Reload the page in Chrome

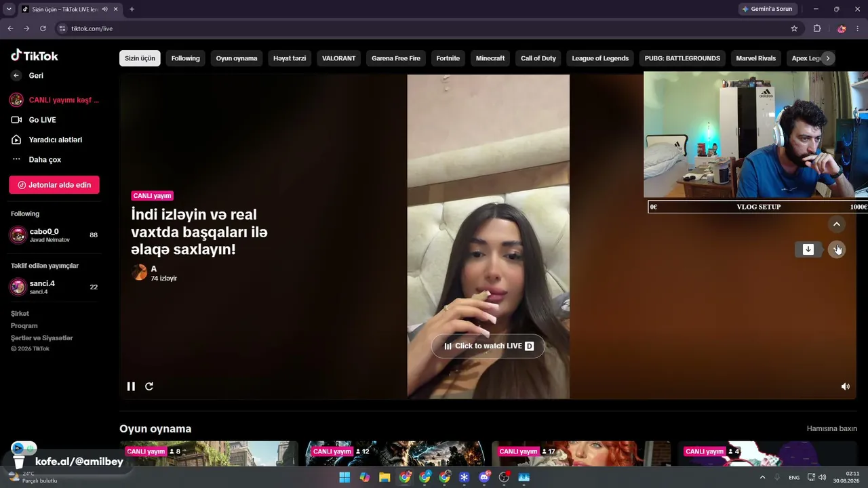(x=43, y=28)
